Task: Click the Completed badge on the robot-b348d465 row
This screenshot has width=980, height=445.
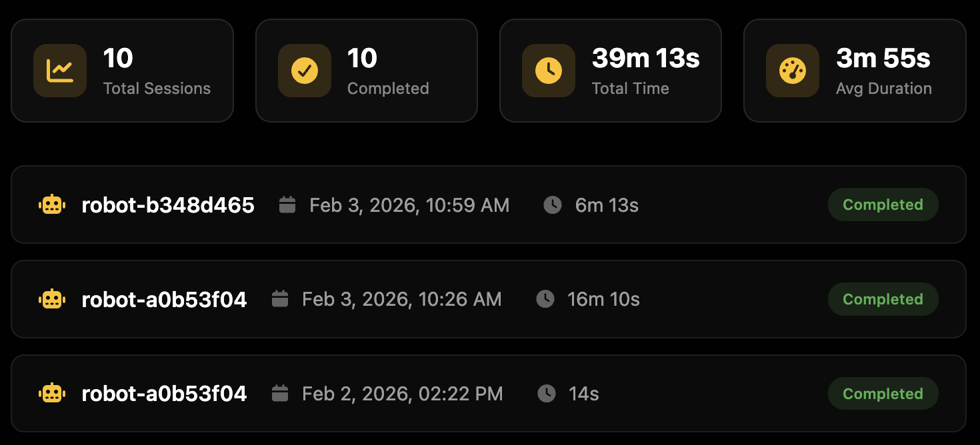Action: [x=883, y=205]
